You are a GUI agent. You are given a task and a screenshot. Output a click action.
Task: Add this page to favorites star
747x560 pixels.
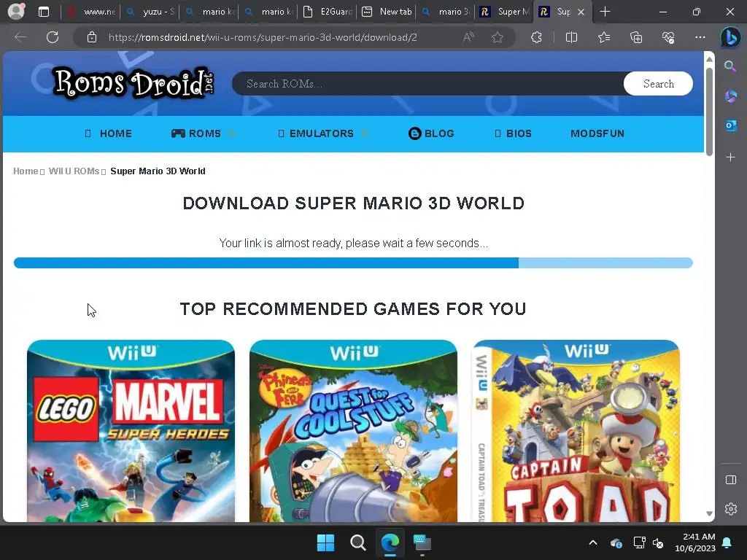[498, 37]
